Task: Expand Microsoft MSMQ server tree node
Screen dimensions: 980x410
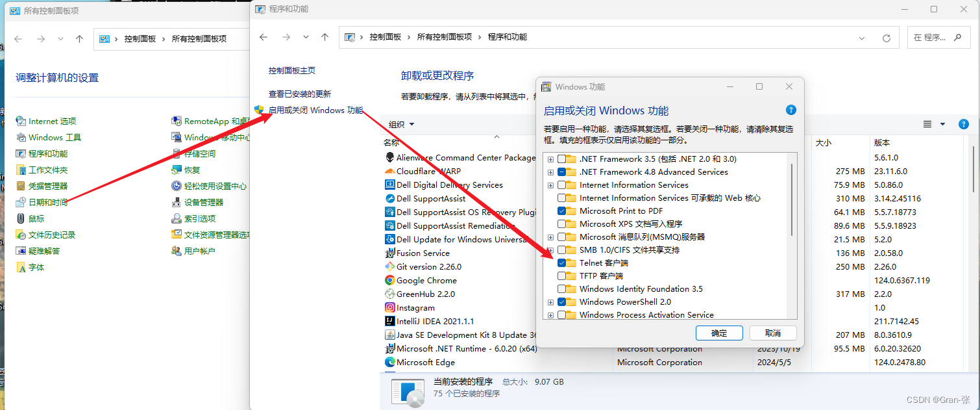Action: [x=550, y=237]
